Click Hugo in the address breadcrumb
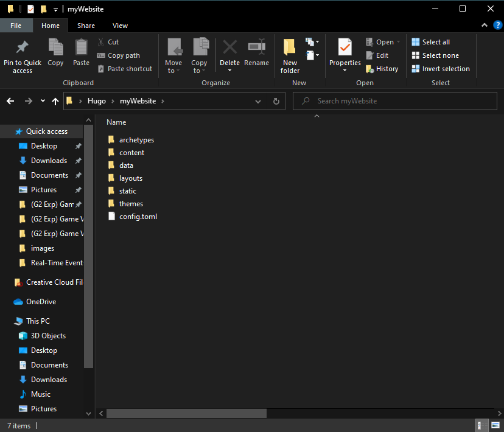This screenshot has height=432, width=504. point(97,101)
